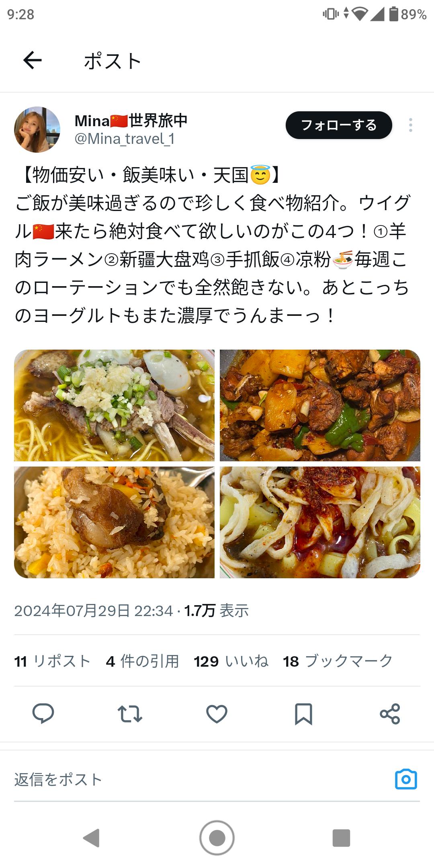This screenshot has width=434, height=868.
Task: Tap the 返信をポスト reply field
Action: pos(201,779)
